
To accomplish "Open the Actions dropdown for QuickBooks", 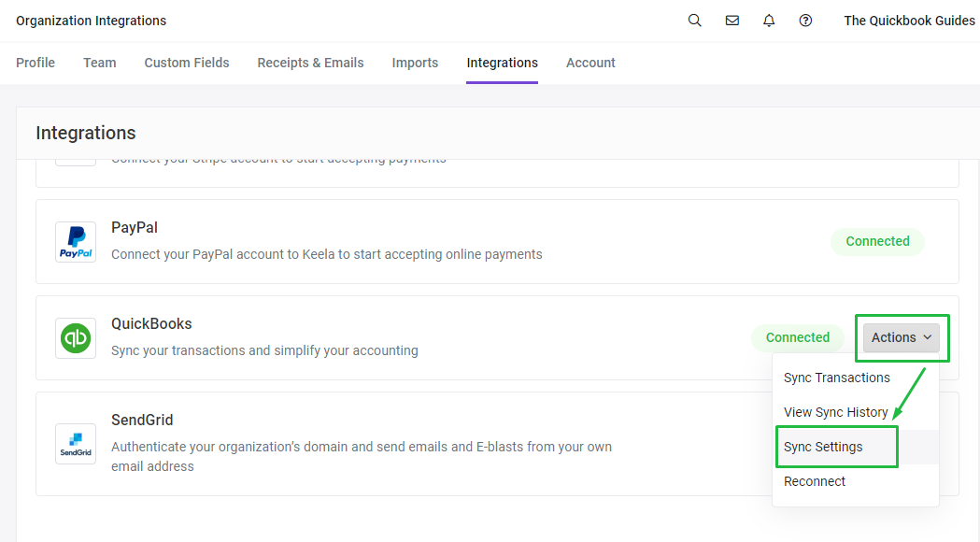I will tap(901, 337).
